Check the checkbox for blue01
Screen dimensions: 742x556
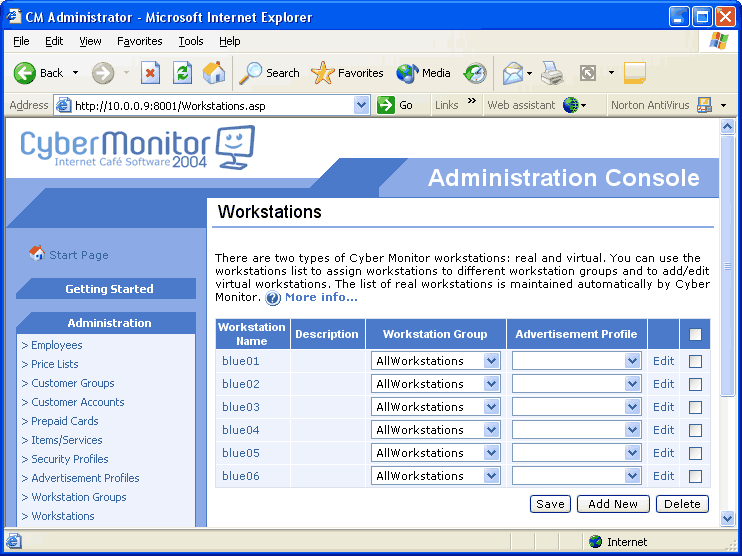click(x=695, y=362)
